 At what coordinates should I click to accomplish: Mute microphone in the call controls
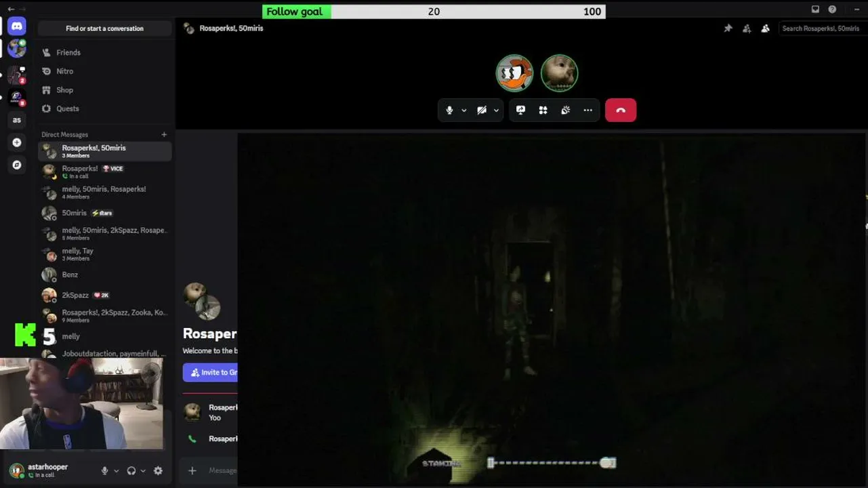tap(449, 110)
